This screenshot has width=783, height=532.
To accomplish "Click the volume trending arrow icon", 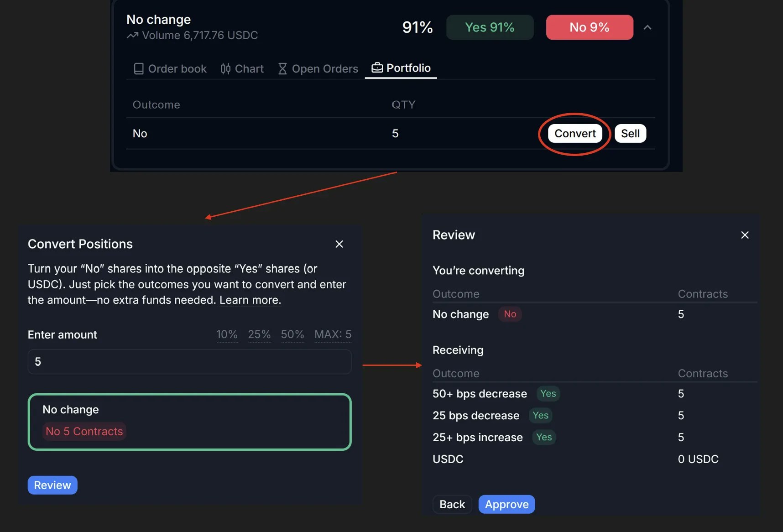I will click(132, 35).
